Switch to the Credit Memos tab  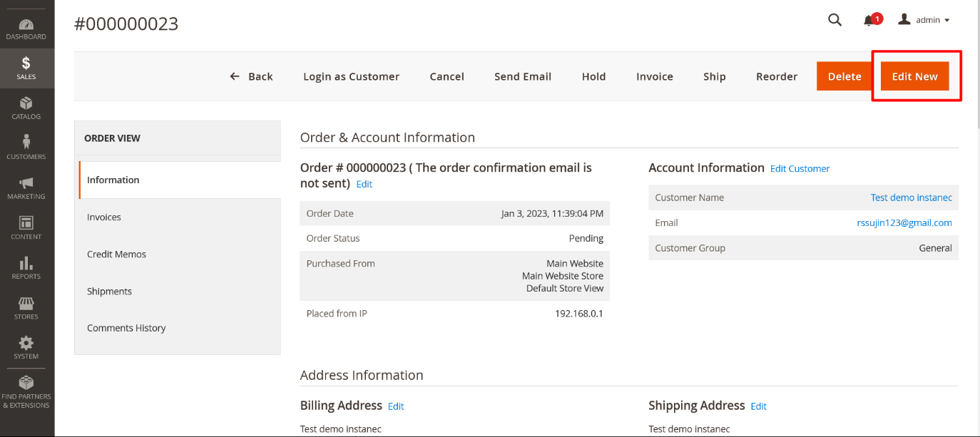(x=116, y=255)
